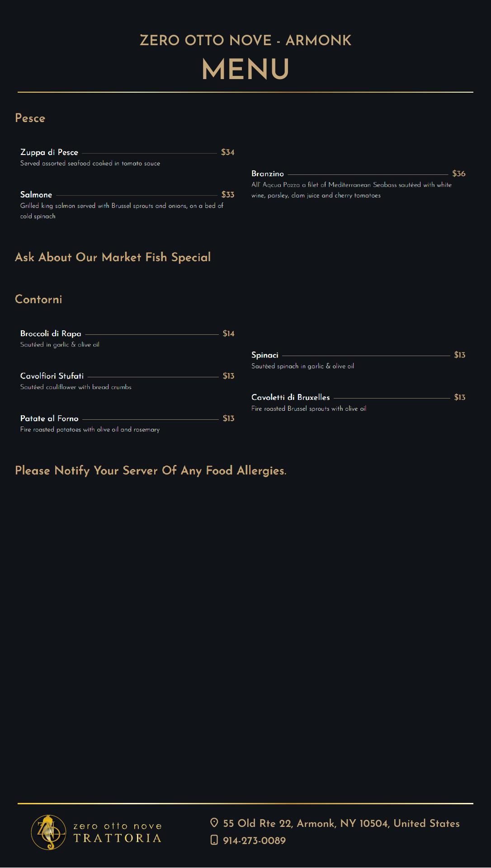Open the 55 Old Rte 22 address link
491x868 pixels.
coord(341,823)
